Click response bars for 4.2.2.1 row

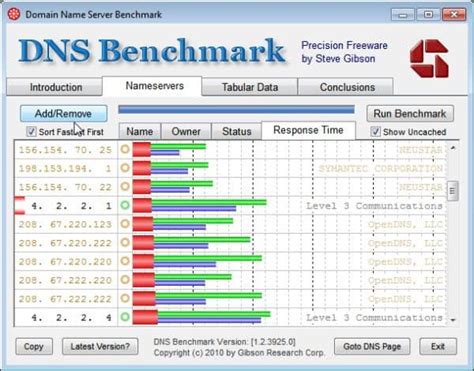(x=200, y=205)
